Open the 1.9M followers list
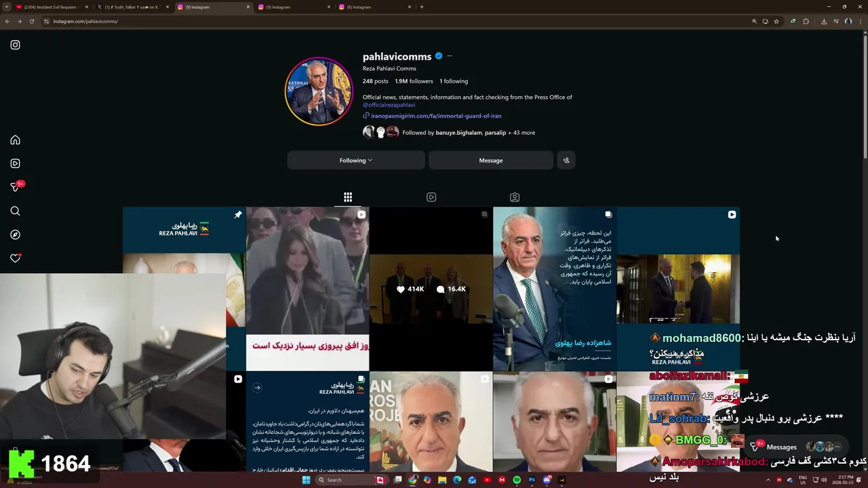 pos(414,81)
